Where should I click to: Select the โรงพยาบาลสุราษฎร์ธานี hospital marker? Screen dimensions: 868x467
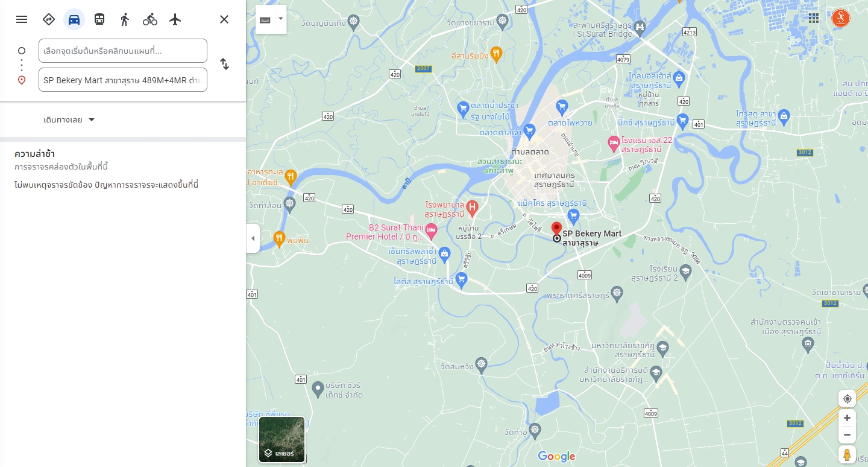(472, 208)
